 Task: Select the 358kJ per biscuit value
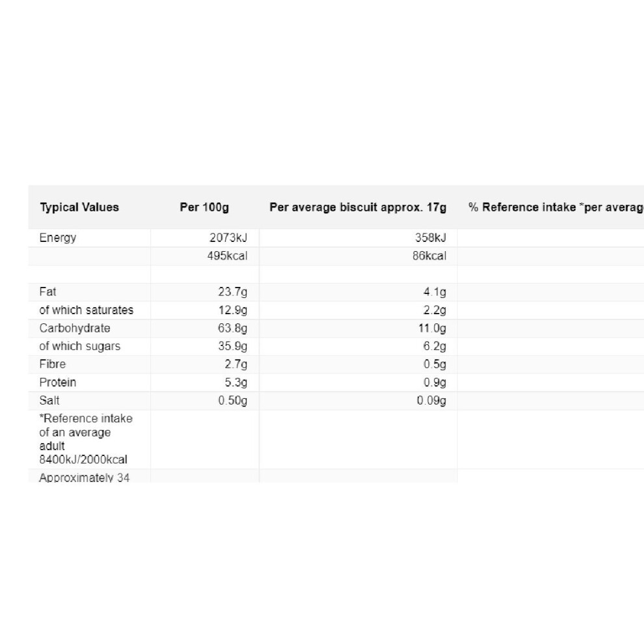pos(431,238)
